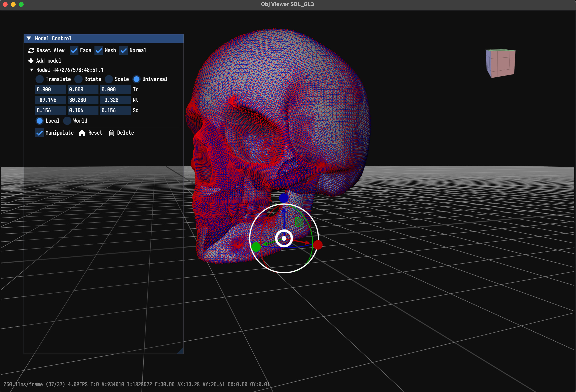Toggle the Mesh checkbox
576x392 pixels.
(99, 51)
